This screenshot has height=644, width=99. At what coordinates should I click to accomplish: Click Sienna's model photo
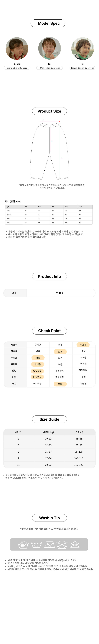click(x=17, y=49)
